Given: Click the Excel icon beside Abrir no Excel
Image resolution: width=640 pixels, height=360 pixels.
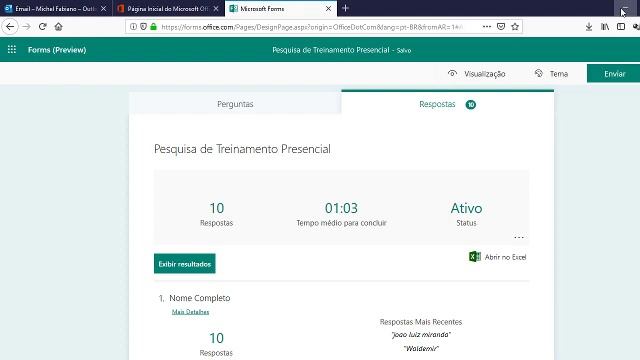Looking at the screenshot, I should (475, 257).
